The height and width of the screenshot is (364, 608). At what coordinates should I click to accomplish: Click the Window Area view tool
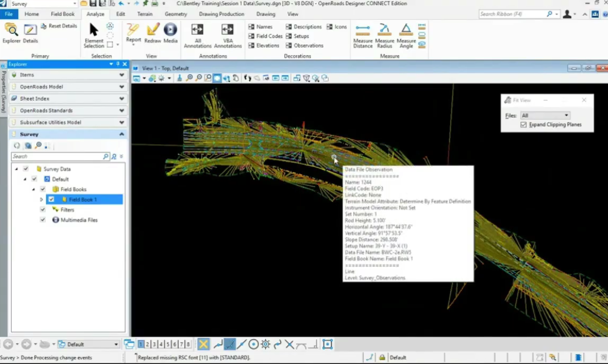208,78
